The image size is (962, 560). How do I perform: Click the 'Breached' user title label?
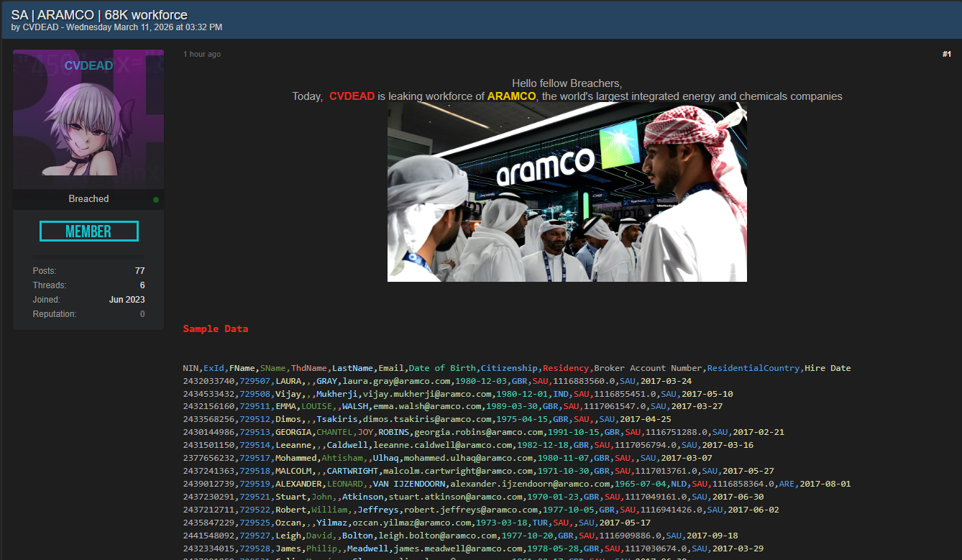(88, 199)
